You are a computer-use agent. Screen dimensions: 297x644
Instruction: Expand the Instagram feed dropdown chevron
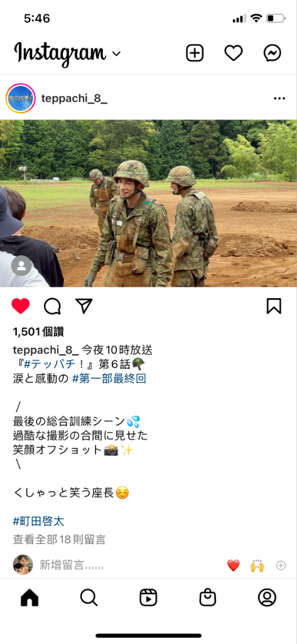point(117,54)
